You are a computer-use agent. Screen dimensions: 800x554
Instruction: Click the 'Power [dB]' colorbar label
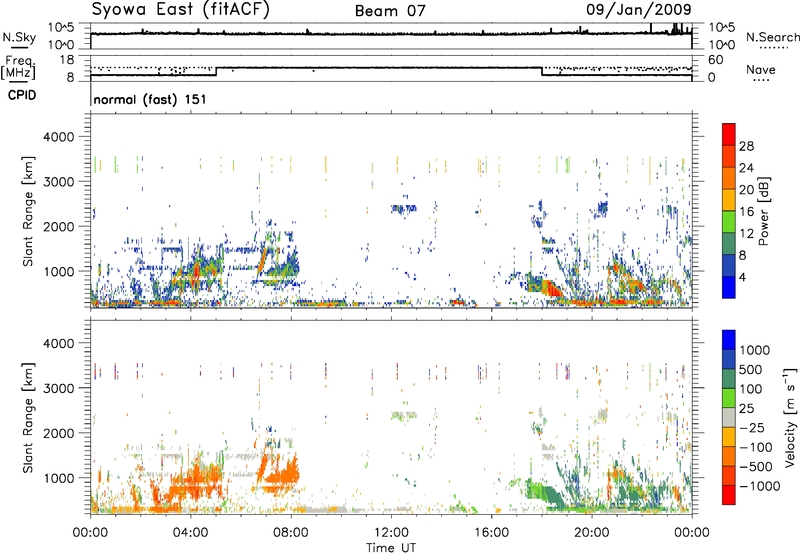[x=764, y=211]
